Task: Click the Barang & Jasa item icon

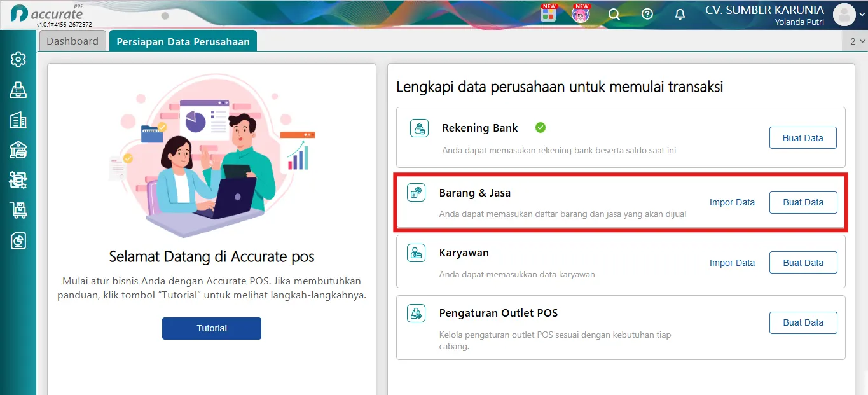Action: point(417,193)
